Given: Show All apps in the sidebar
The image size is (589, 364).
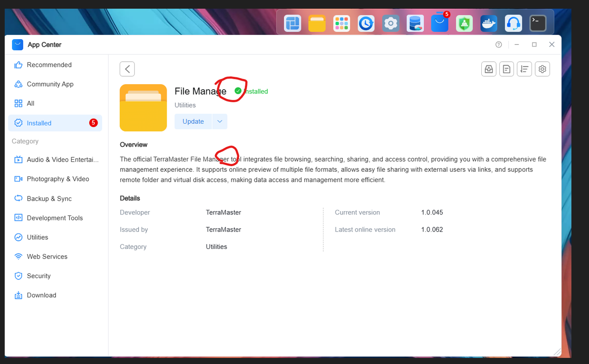Looking at the screenshot, I should (x=55, y=104).
